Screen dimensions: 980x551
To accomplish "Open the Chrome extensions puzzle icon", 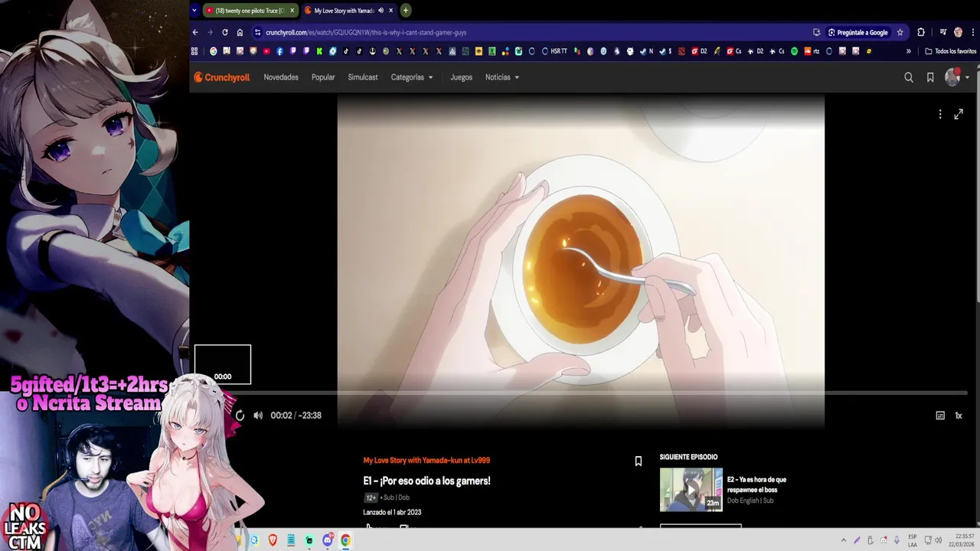I will (x=921, y=32).
